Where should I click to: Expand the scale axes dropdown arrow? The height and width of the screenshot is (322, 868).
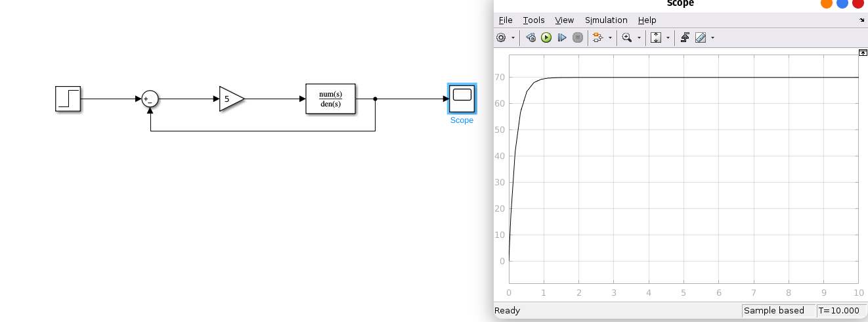[668, 38]
